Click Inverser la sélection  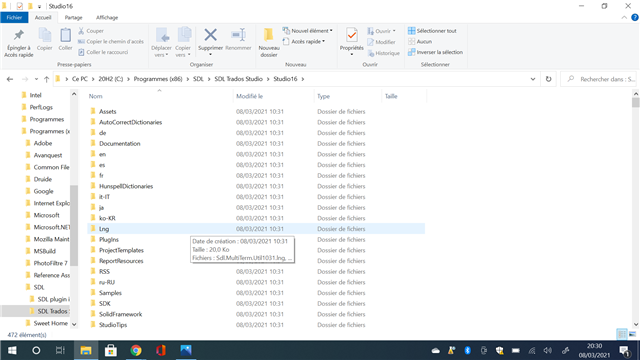436,52
